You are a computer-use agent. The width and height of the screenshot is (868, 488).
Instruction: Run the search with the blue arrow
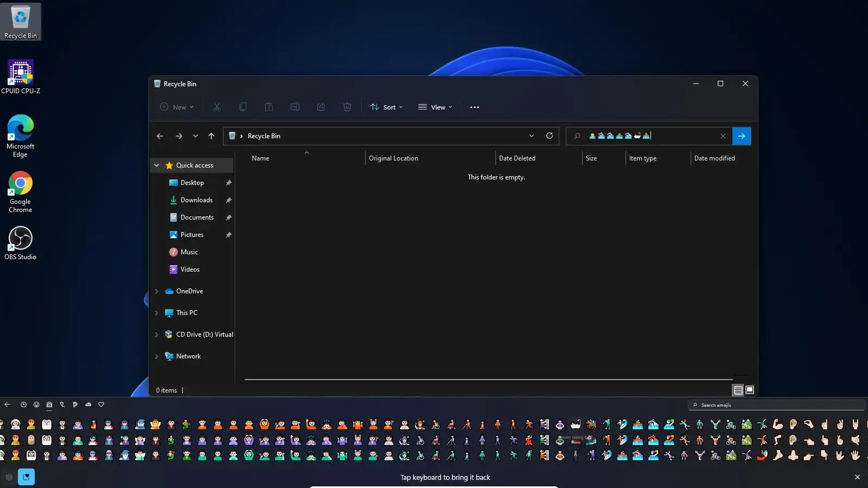[742, 136]
